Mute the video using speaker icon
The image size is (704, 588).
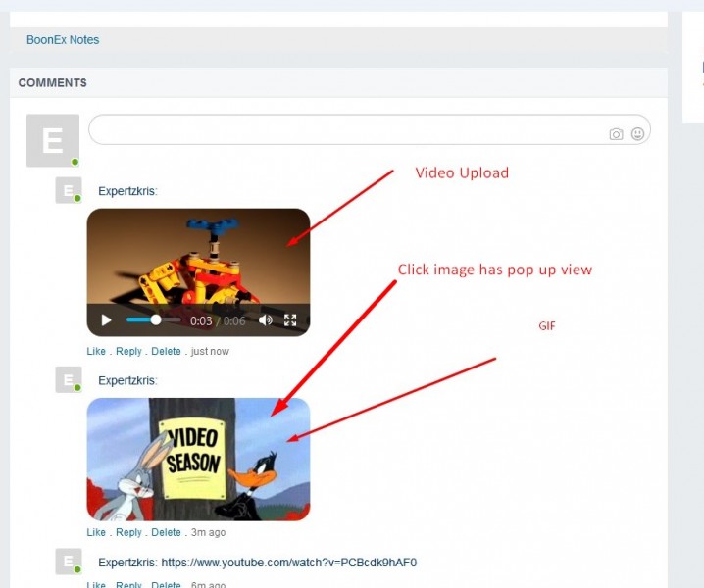click(x=266, y=320)
